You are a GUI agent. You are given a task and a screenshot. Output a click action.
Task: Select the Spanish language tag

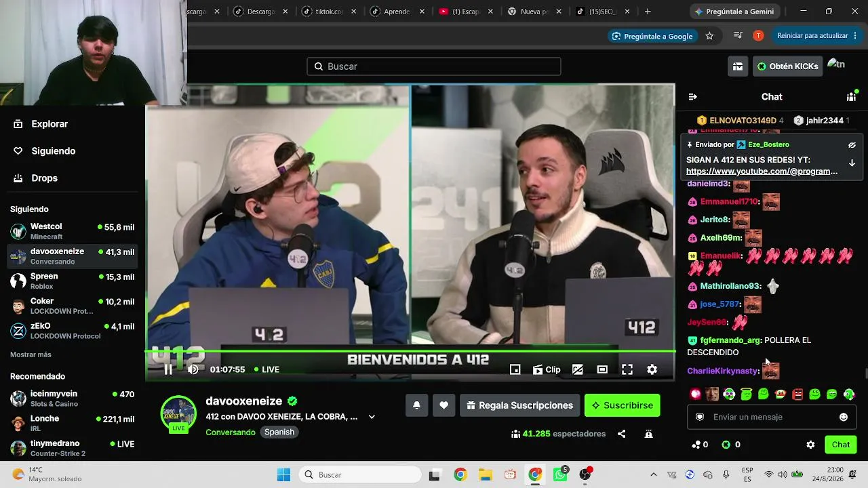[279, 432]
